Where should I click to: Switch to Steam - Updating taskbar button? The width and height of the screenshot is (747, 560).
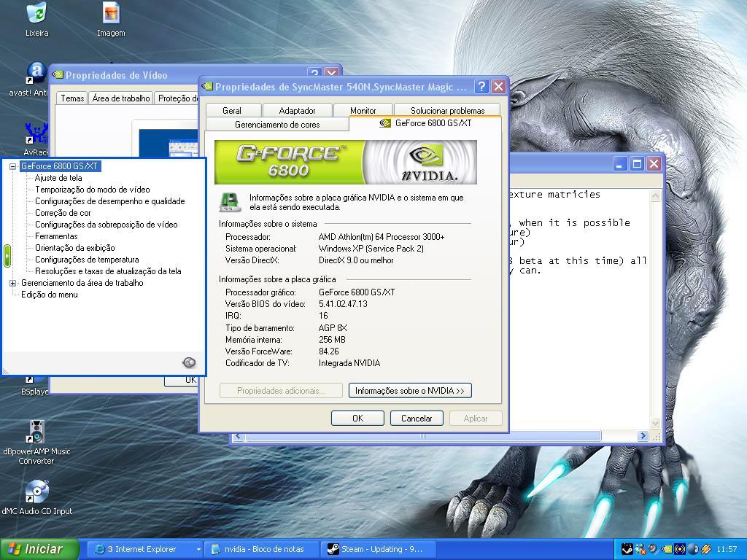[379, 549]
